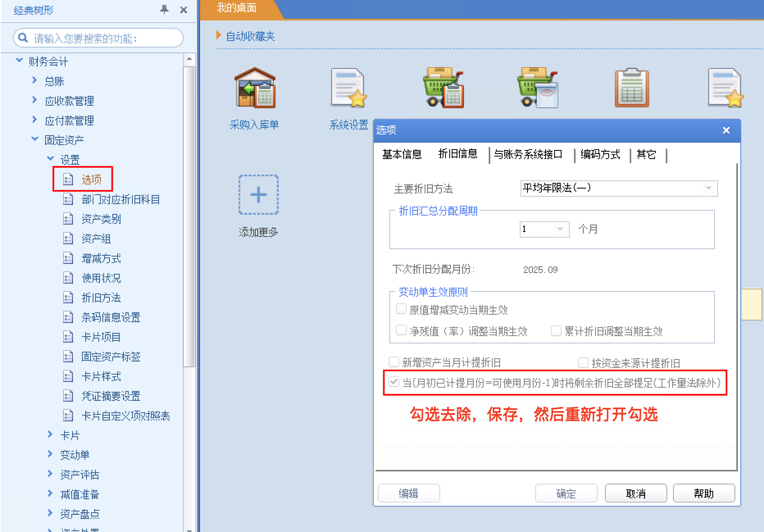The width and height of the screenshot is (764, 532).
Task: Click icon beside 部门对应折旧科目
Action: (x=68, y=199)
